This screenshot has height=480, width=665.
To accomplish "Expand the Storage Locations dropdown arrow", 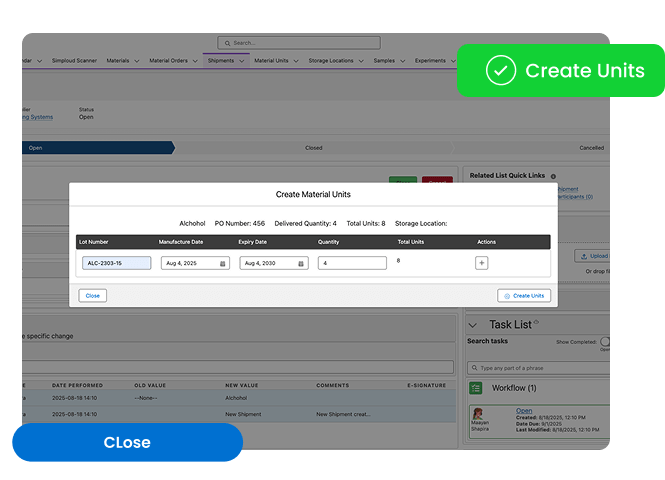I will pos(361,61).
